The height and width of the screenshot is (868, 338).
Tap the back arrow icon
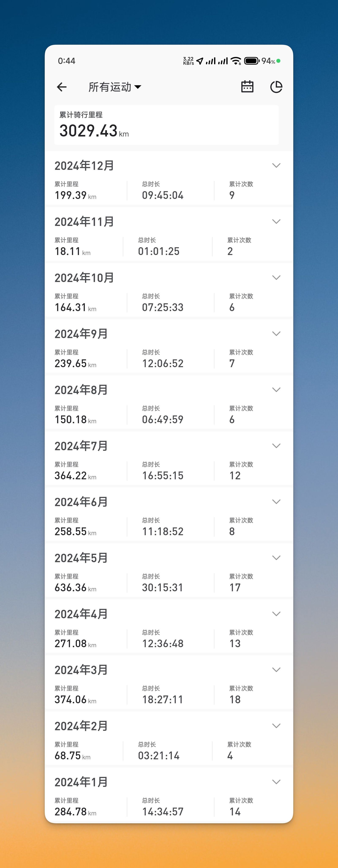(62, 87)
